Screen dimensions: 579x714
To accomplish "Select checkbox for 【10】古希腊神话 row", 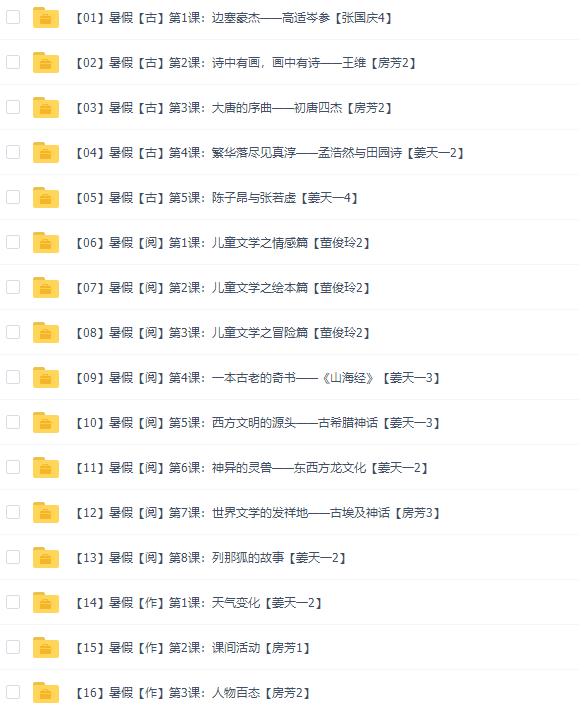I will (x=13, y=422).
